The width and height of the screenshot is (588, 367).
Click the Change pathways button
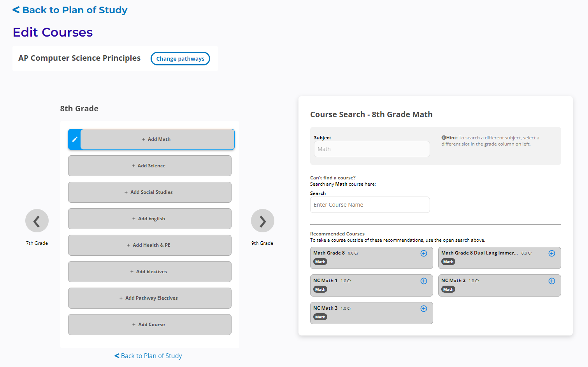(180, 59)
